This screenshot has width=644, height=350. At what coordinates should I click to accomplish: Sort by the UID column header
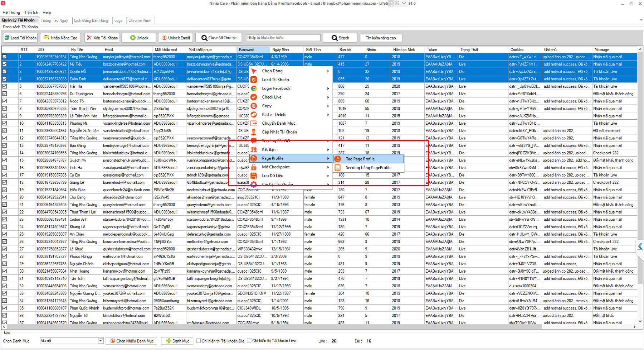click(52, 49)
